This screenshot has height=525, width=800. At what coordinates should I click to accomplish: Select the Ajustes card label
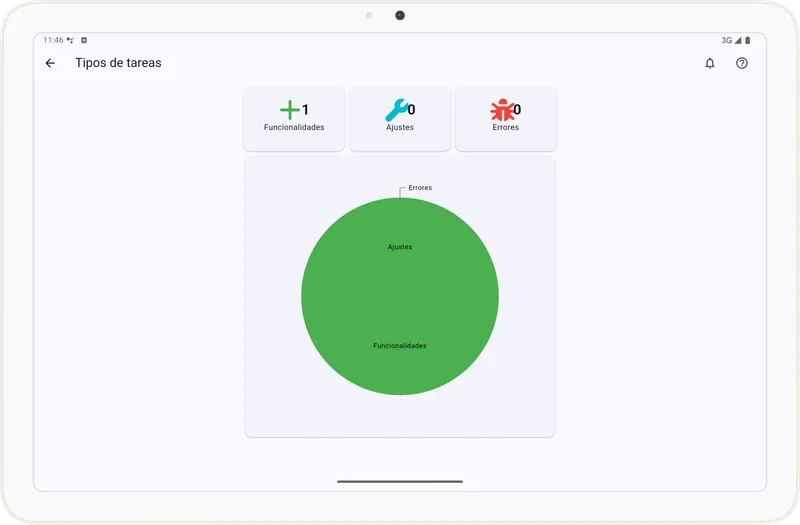pyautogui.click(x=400, y=128)
